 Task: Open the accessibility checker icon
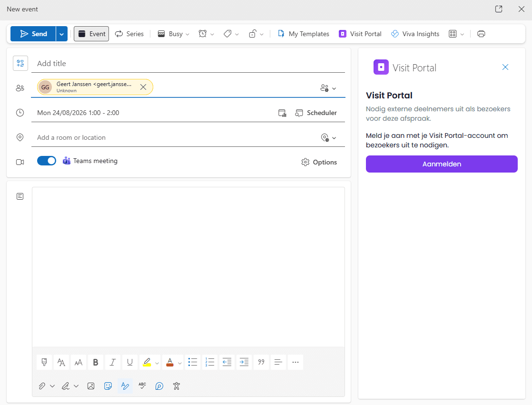coord(177,386)
